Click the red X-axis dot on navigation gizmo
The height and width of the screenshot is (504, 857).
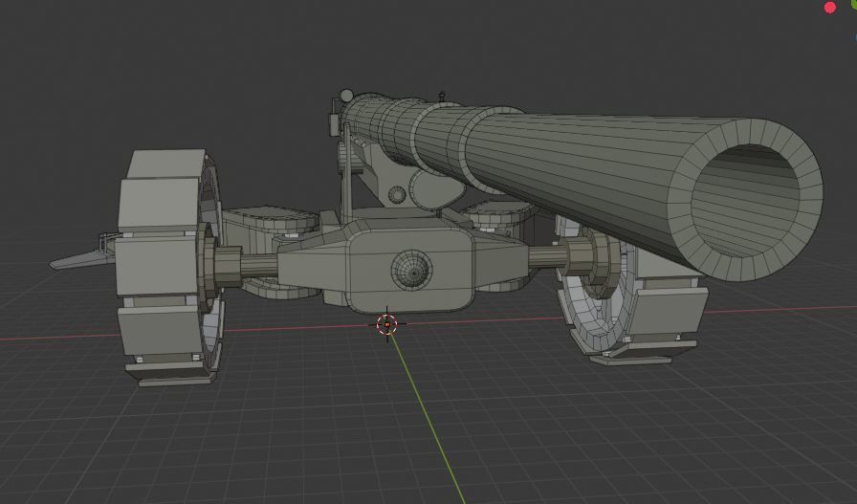(x=829, y=8)
